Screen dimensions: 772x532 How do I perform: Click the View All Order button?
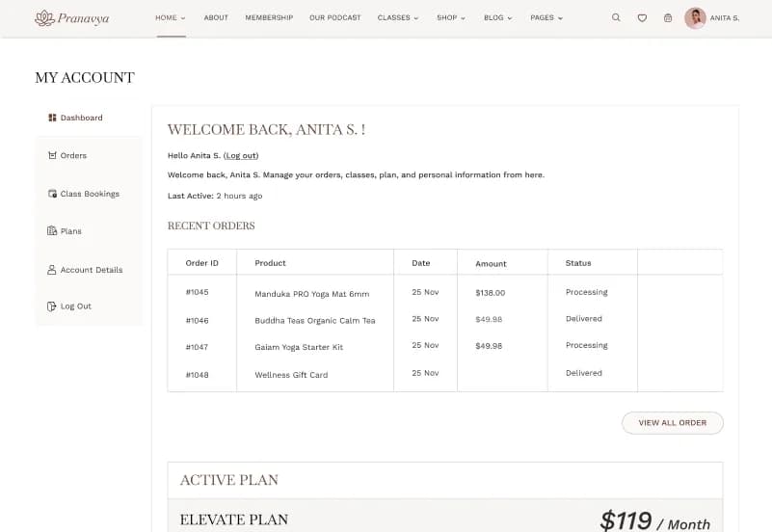click(x=673, y=423)
